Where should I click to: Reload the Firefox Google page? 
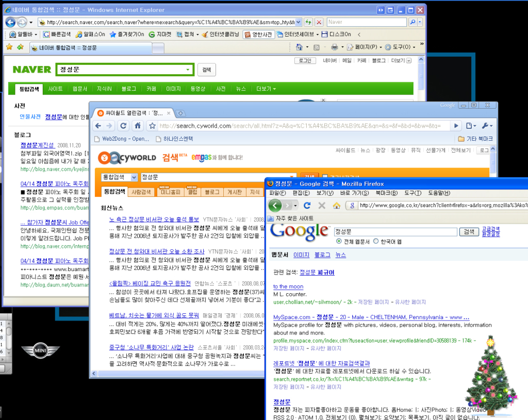[x=307, y=205]
